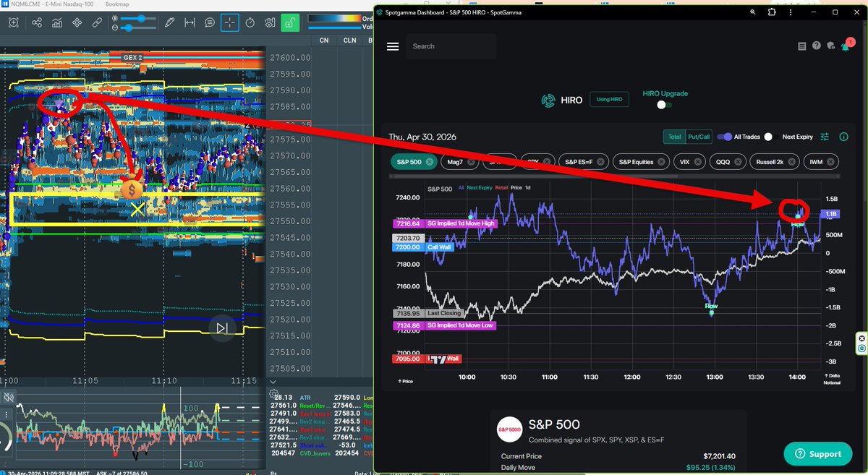Click the recenter zoom icon in Bookmap toolbar
Image resolution: width=868 pixels, height=475 pixels.
[x=13, y=22]
